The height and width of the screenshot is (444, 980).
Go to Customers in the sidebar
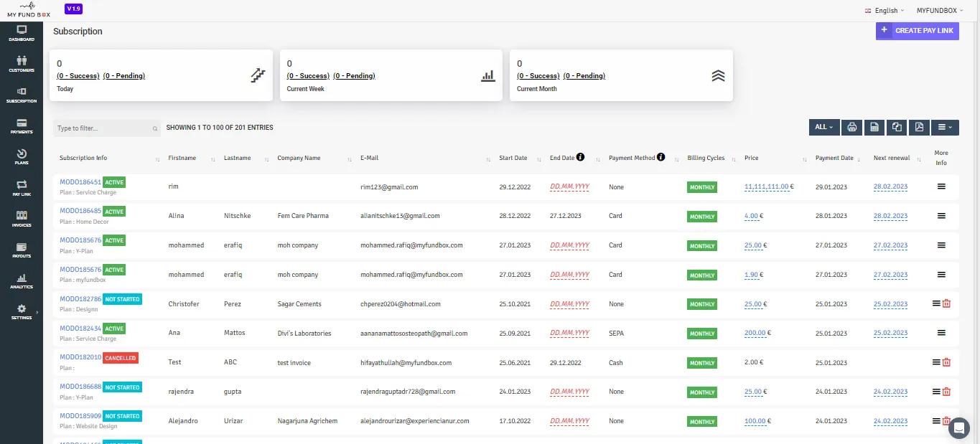point(22,64)
